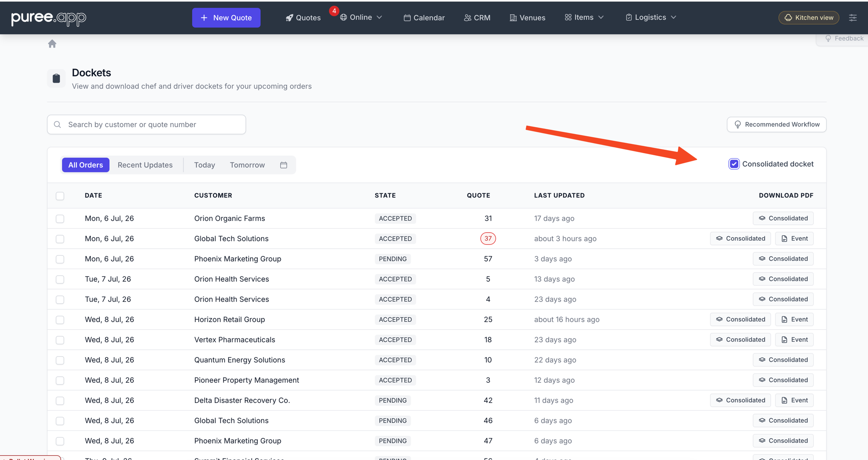The height and width of the screenshot is (460, 868).
Task: Tick the select-all checkbox in table header
Action: point(60,196)
